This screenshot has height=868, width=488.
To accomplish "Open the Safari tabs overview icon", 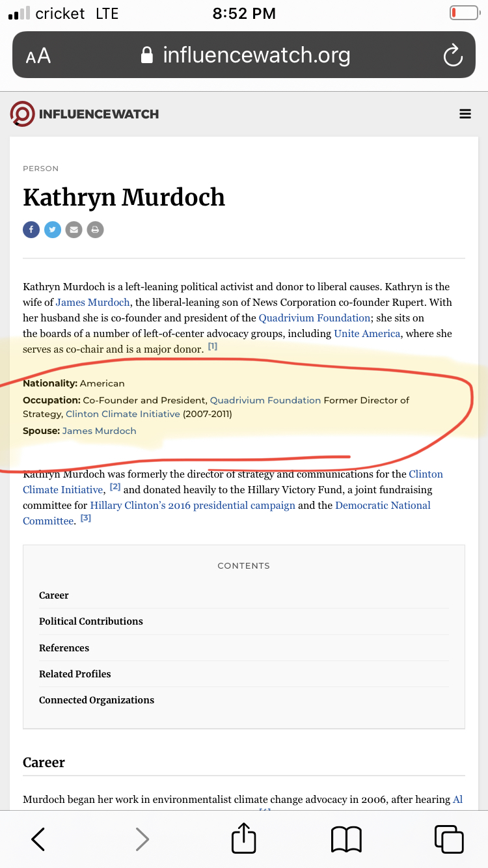I will (449, 839).
